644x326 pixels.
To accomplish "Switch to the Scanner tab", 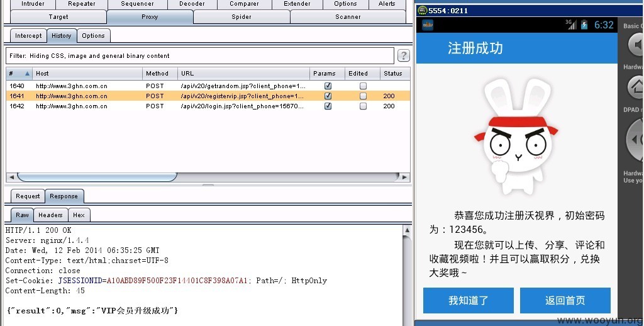I will click(348, 17).
